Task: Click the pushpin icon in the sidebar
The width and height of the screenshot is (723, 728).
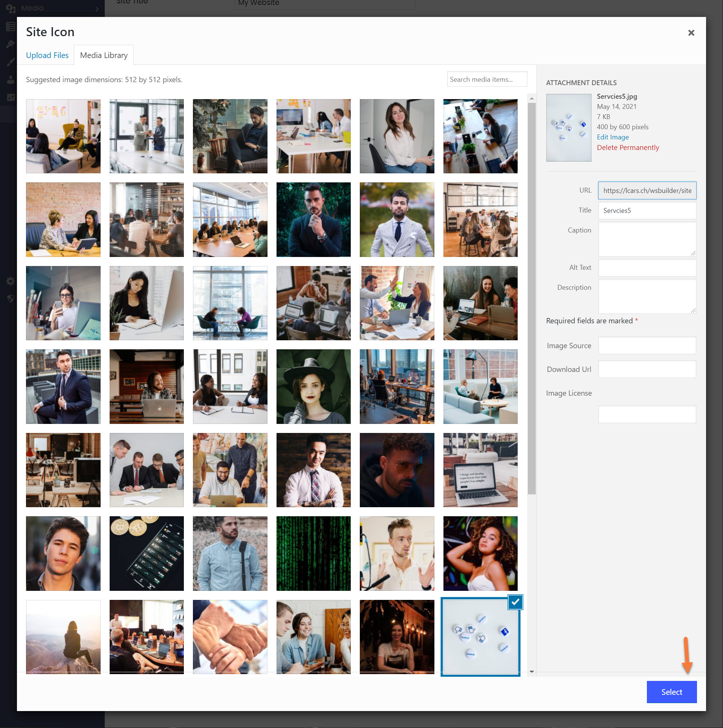Action: click(11, 44)
